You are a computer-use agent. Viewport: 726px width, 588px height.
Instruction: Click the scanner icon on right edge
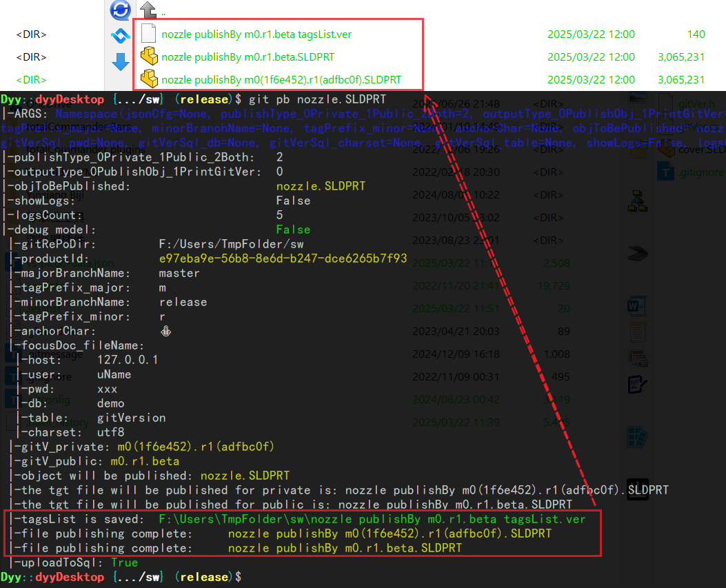pyautogui.click(x=638, y=255)
